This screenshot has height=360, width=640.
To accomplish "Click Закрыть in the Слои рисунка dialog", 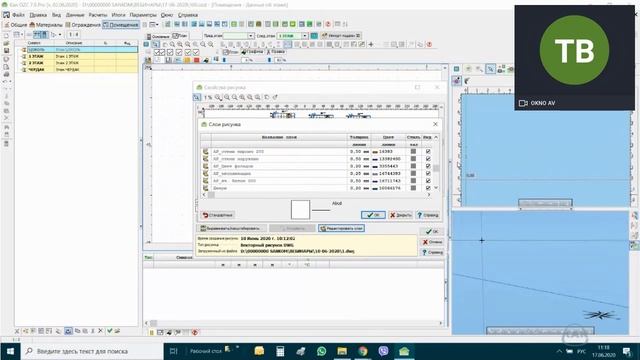I will tap(400, 215).
